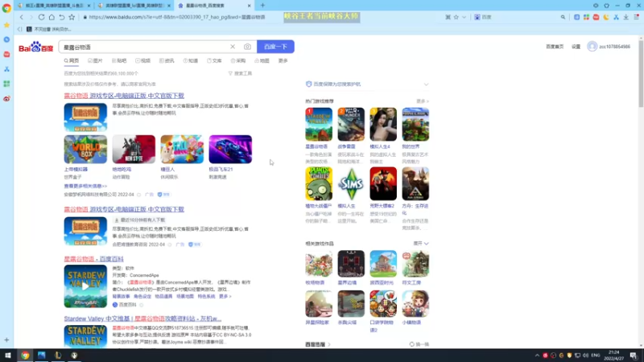Screen dimensions: 644x362
Task: Go back using the browser back arrow
Action: (x=22, y=17)
